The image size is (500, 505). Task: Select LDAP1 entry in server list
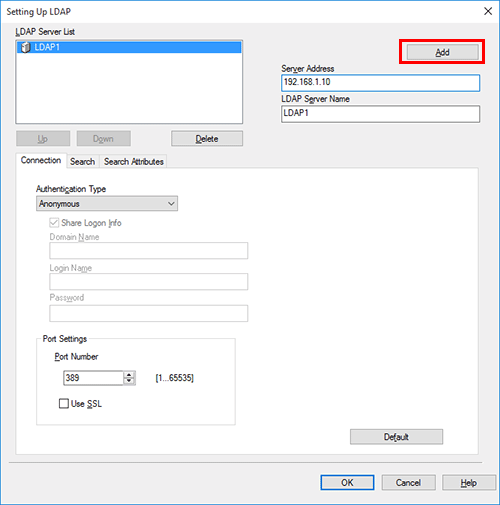tap(129, 47)
